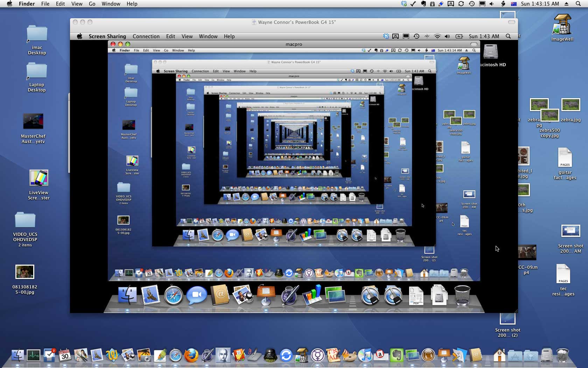
Task: Click the window title Wayne Connor's PowerBook G4 15"
Action: [297, 22]
